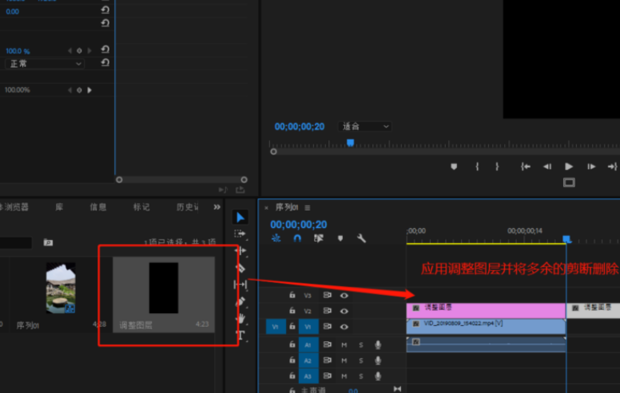Viewport: 620px width, 393px height.
Task: Mark Out point in Program monitor
Action: [x=497, y=166]
